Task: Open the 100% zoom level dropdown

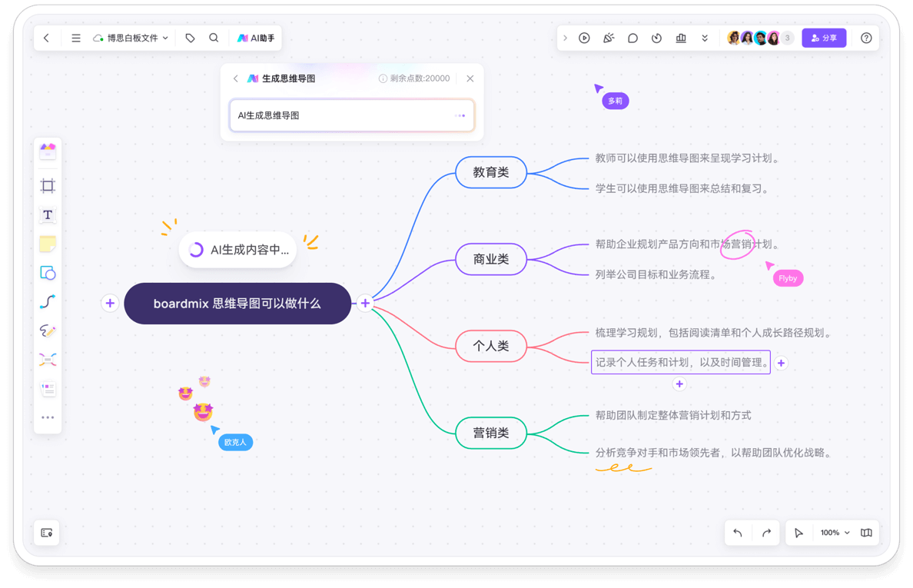Action: coord(835,533)
